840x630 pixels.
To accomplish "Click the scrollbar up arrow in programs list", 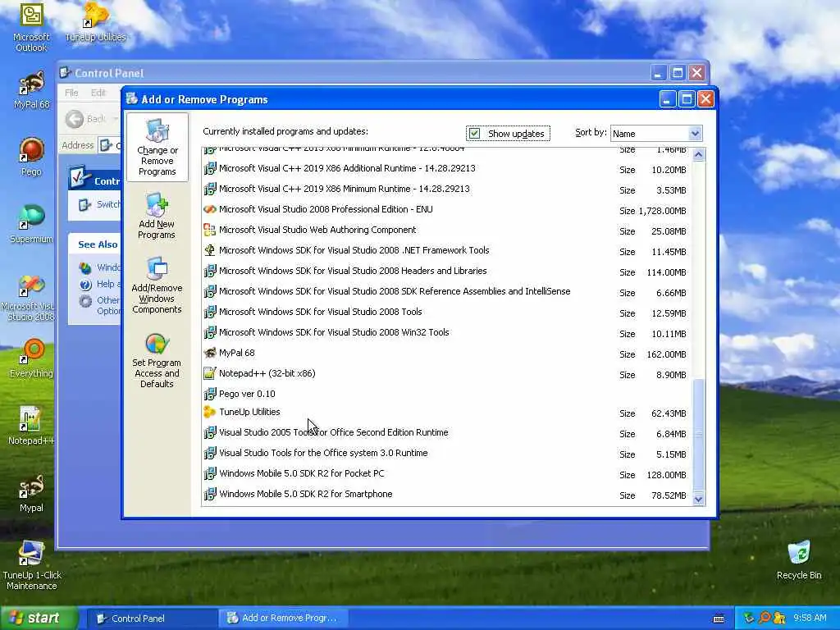I will (698, 155).
